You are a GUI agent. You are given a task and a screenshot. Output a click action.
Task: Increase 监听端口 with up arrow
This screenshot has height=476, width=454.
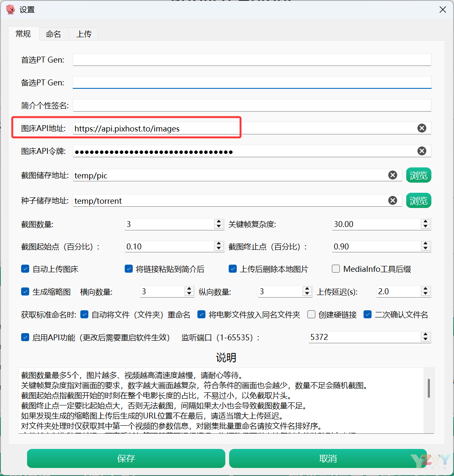coord(426,334)
